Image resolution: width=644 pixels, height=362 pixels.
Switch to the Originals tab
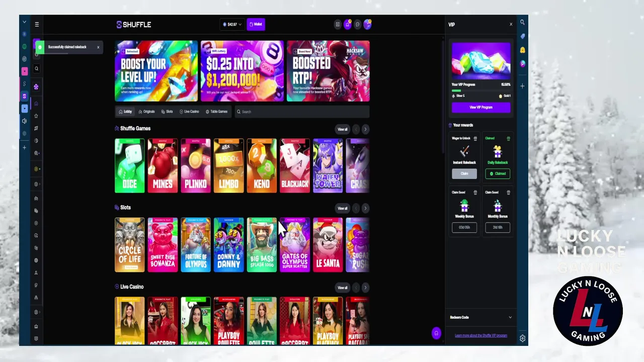[x=146, y=112]
